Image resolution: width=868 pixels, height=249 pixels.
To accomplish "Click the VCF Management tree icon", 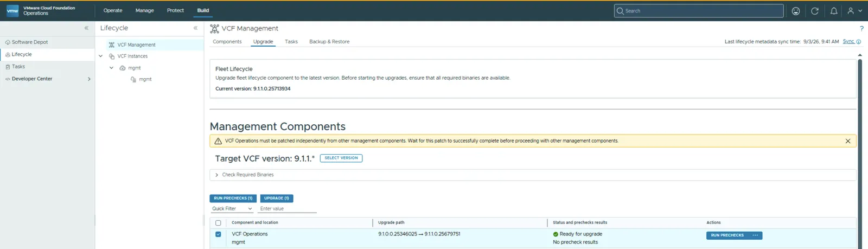I will 111,45.
